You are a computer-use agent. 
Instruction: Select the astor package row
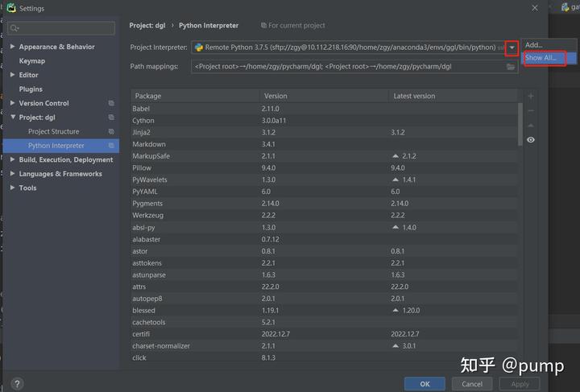pyautogui.click(x=325, y=251)
